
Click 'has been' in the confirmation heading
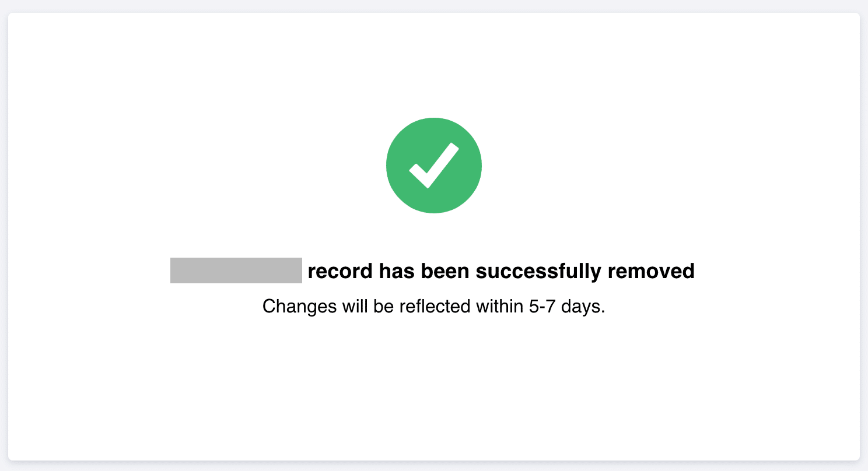(x=425, y=271)
